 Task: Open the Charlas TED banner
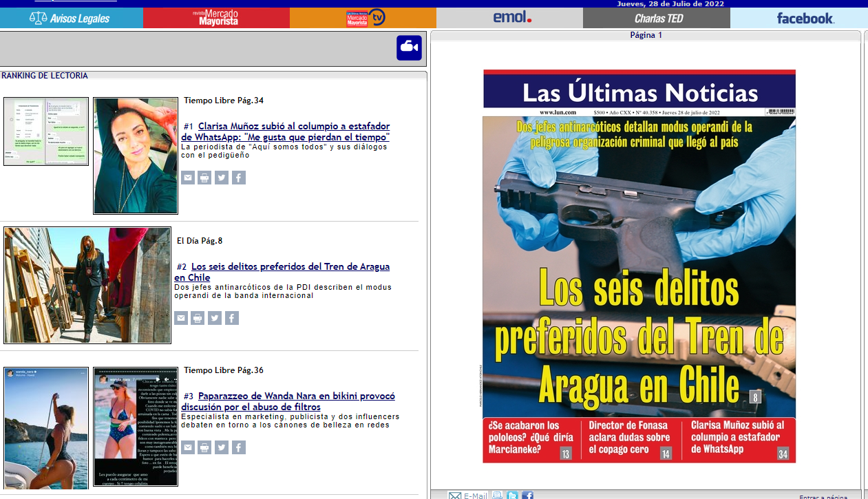coord(656,18)
